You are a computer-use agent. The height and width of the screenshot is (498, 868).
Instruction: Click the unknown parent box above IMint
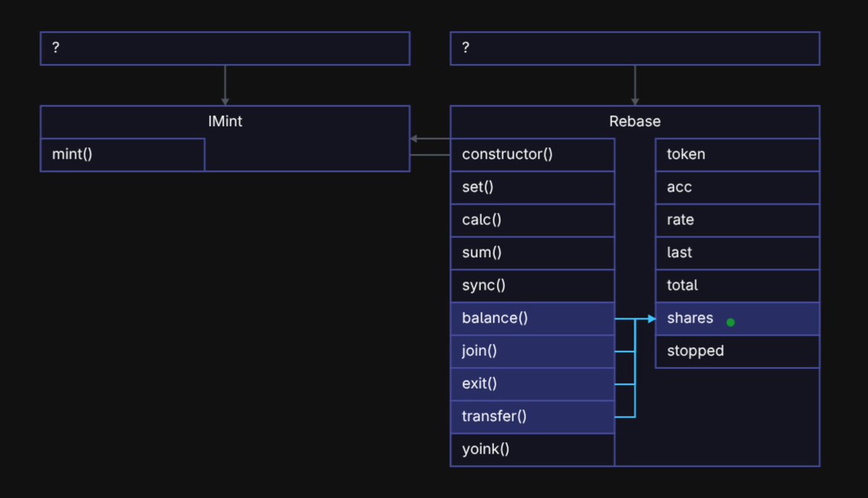[225, 48]
